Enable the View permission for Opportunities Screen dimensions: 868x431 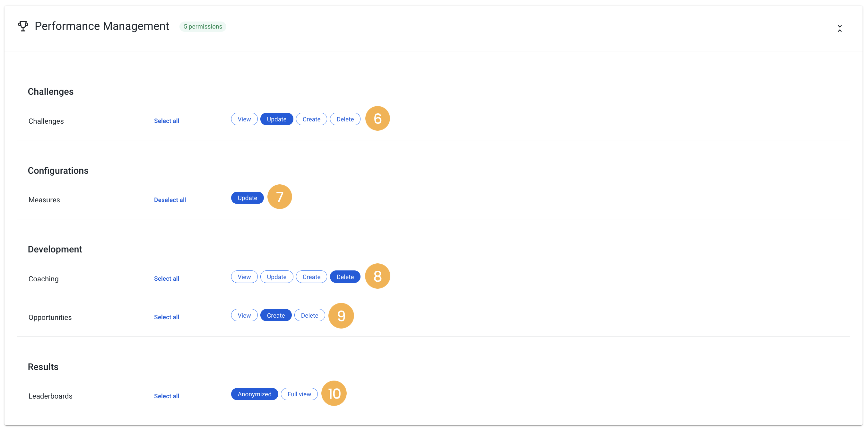click(x=244, y=315)
